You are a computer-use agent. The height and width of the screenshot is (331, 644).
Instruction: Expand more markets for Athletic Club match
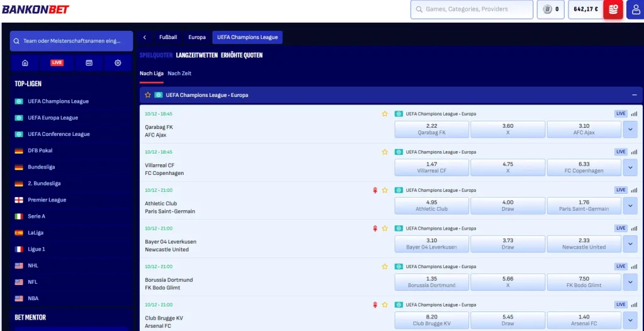630,206
